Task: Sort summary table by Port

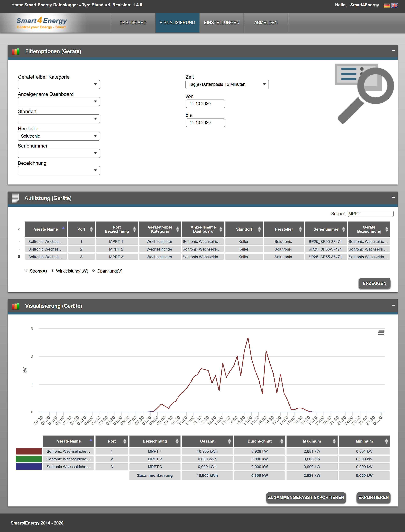Action: click(112, 441)
